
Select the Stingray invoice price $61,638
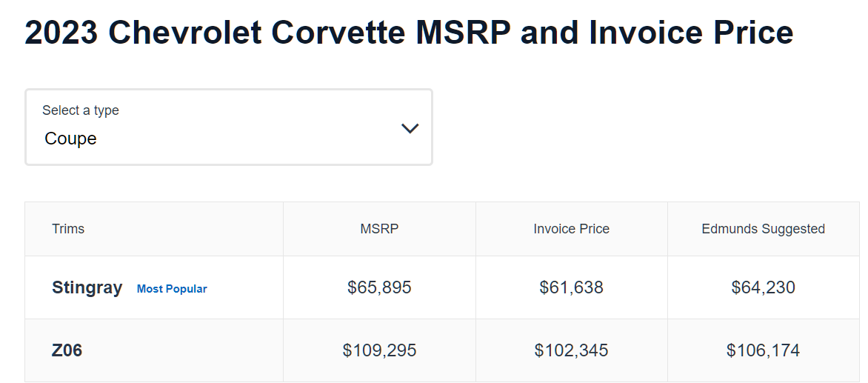coord(571,287)
